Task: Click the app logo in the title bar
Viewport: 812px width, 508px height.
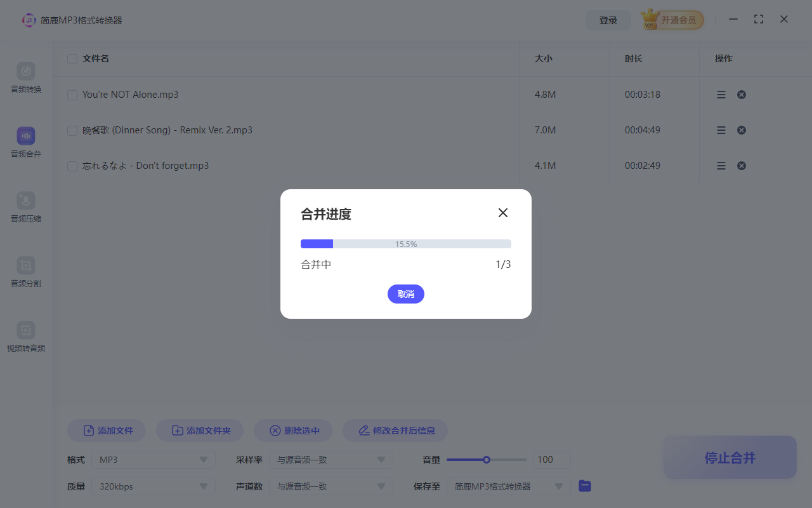Action: click(x=29, y=20)
